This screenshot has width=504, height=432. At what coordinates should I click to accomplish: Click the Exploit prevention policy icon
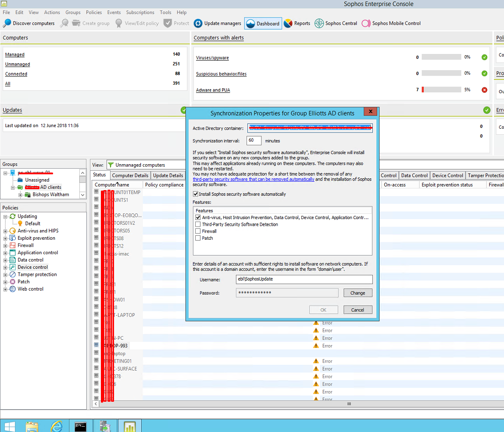[13, 238]
